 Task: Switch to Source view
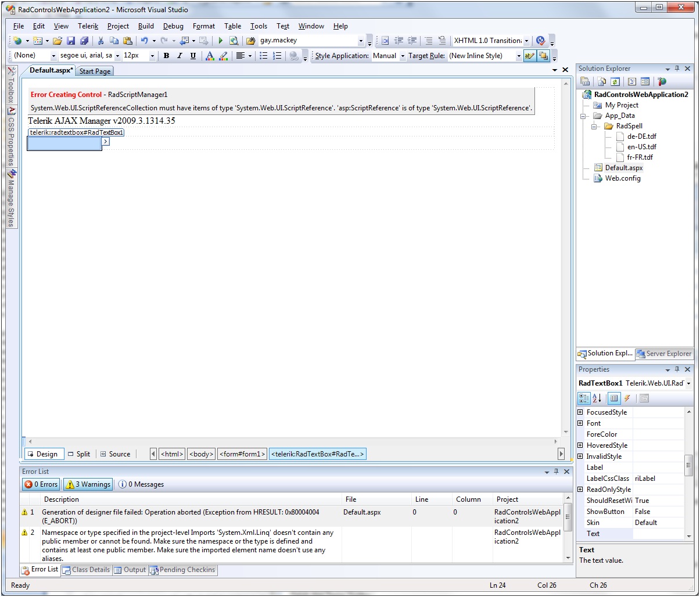pyautogui.click(x=115, y=454)
